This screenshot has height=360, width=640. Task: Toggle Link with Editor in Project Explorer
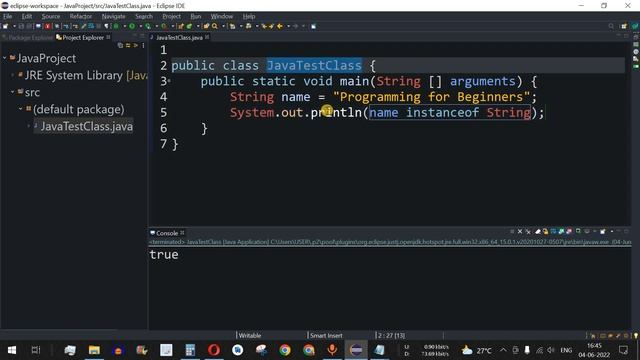coord(128,45)
